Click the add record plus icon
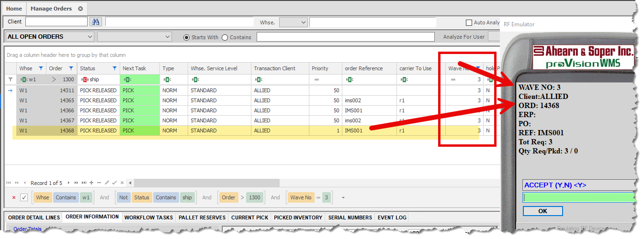Viewport: 644px width, 239px height. click(91, 183)
